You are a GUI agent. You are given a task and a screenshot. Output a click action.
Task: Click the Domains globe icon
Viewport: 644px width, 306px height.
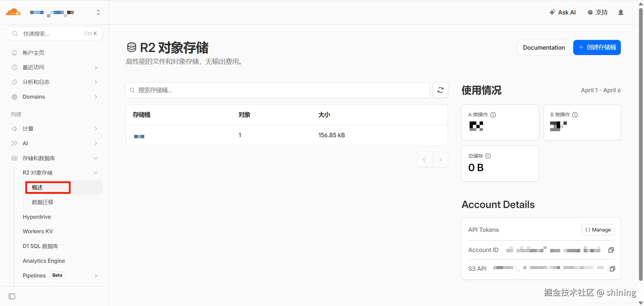(14, 97)
